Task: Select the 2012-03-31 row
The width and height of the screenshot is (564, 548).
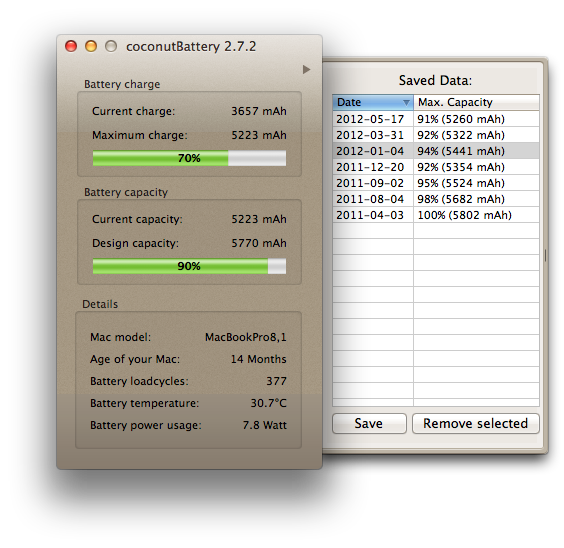Action: tap(436, 135)
